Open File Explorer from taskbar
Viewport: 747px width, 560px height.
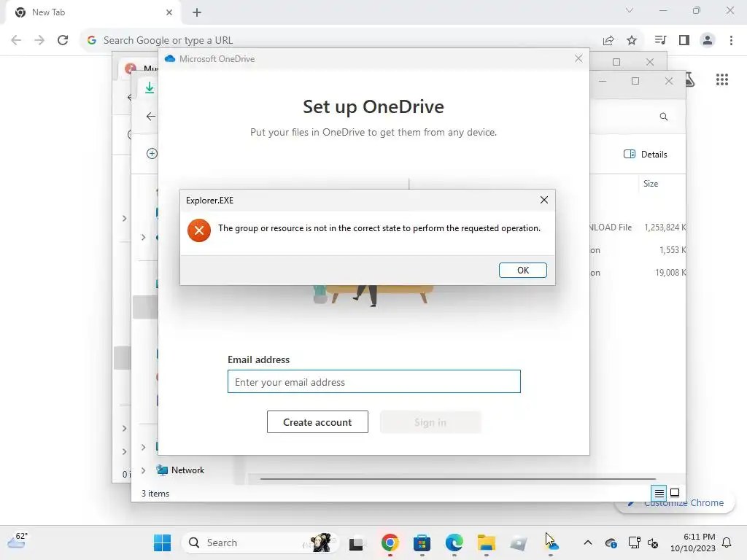[x=487, y=542]
